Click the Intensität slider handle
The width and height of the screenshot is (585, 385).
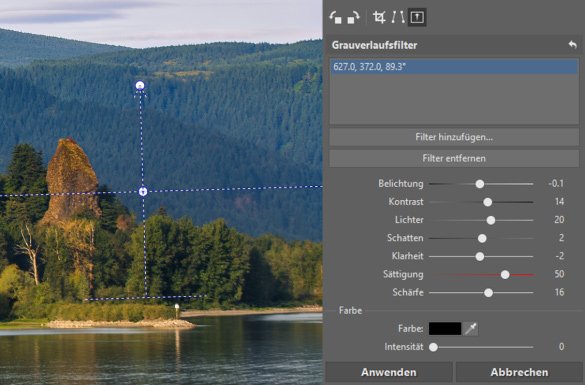point(433,347)
